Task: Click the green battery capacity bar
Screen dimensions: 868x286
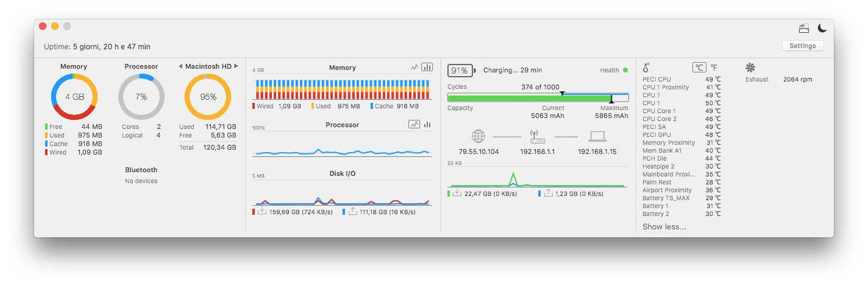Action: pyautogui.click(x=530, y=98)
